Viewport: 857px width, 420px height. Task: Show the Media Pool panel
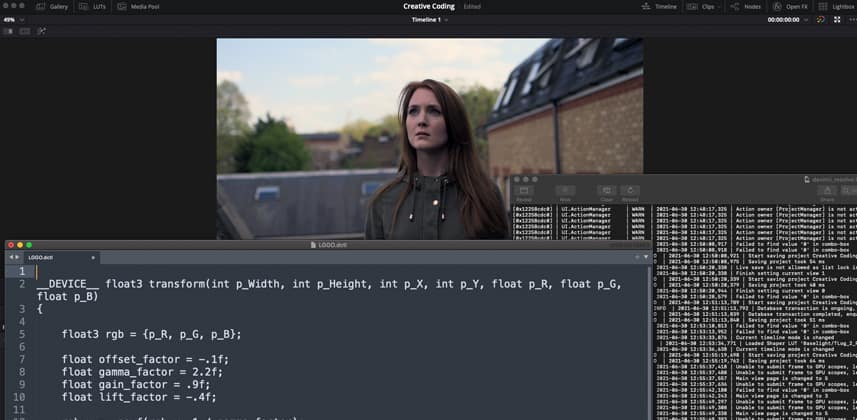tap(138, 7)
